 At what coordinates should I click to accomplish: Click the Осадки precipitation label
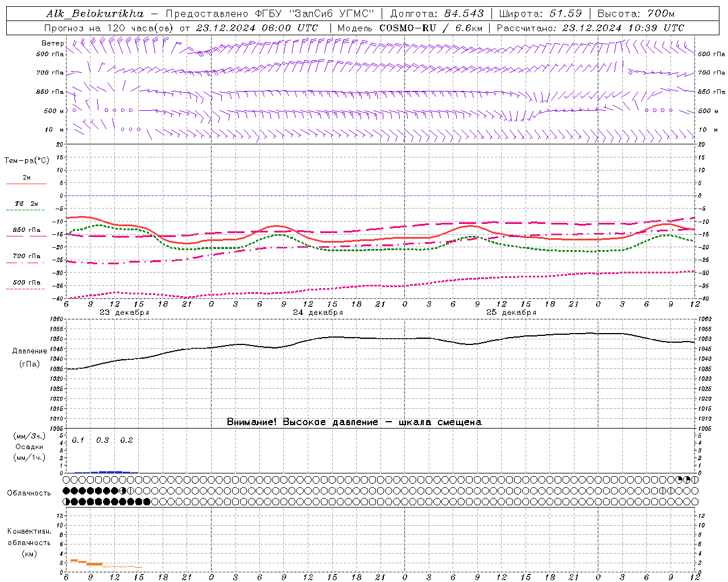pos(30,447)
